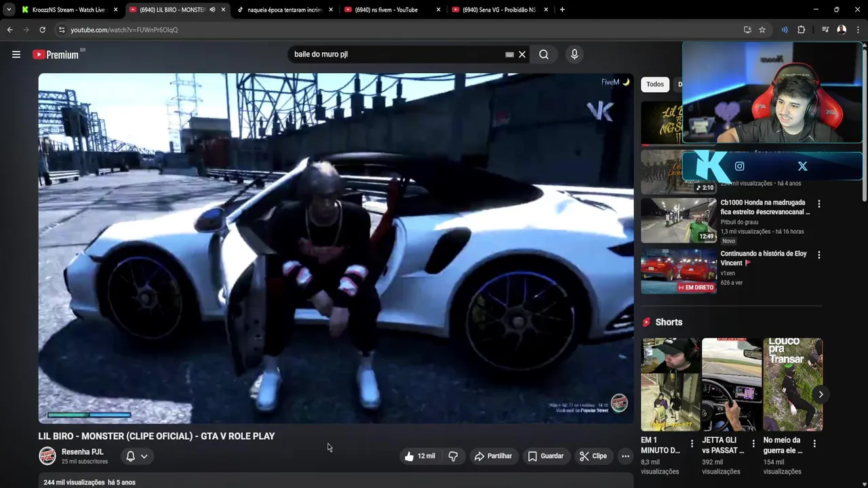
Task: Open the Pitbull do grauu channel name
Action: [x=739, y=222]
